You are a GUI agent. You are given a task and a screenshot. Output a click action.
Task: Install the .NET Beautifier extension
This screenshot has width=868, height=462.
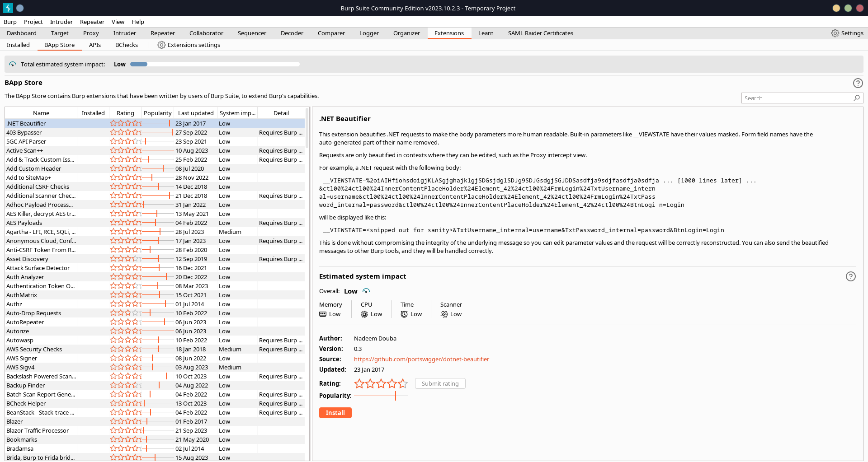coord(335,413)
